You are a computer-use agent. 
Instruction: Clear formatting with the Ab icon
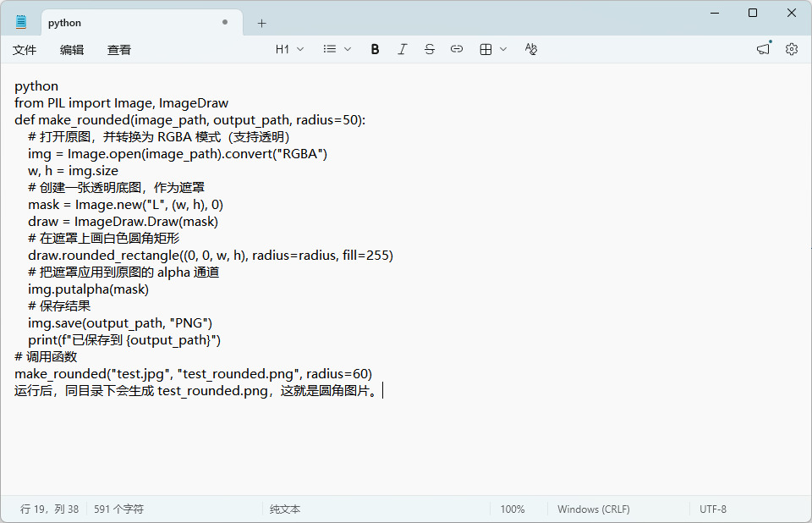click(531, 49)
